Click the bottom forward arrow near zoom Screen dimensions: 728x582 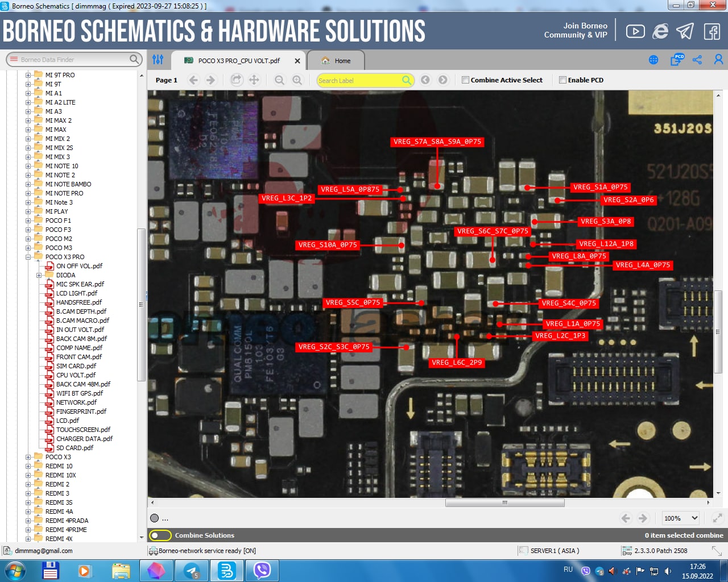(x=643, y=518)
